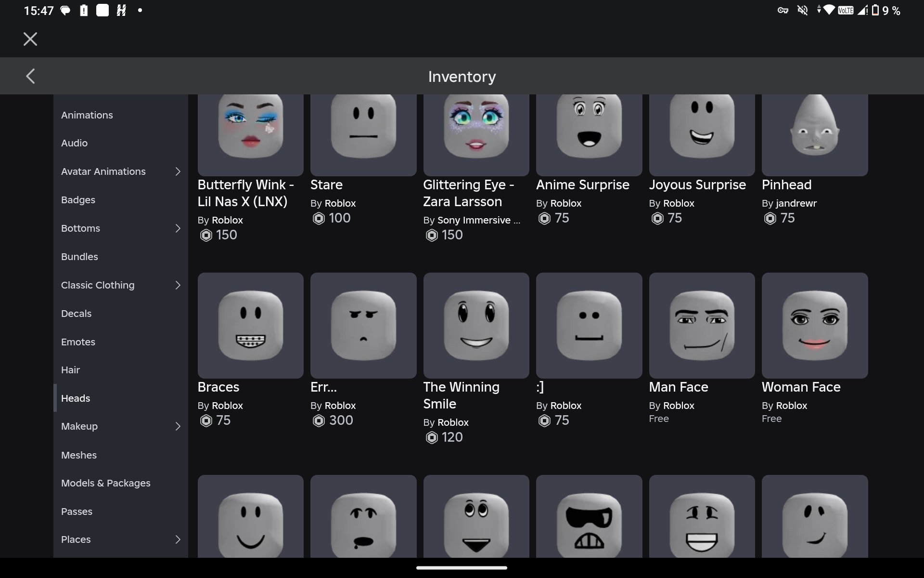Image resolution: width=924 pixels, height=578 pixels.
Task: Tap the battery icon in status bar
Action: pos(875,10)
